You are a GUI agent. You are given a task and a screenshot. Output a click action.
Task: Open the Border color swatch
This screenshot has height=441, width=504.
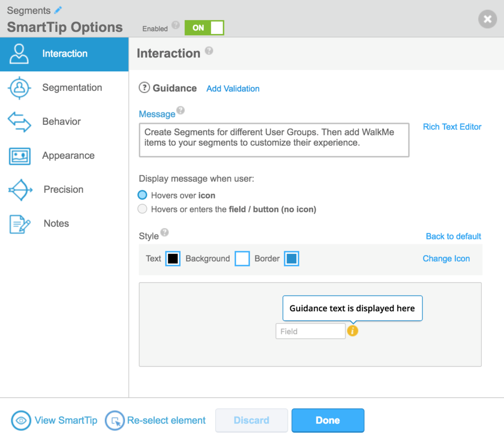click(x=291, y=258)
